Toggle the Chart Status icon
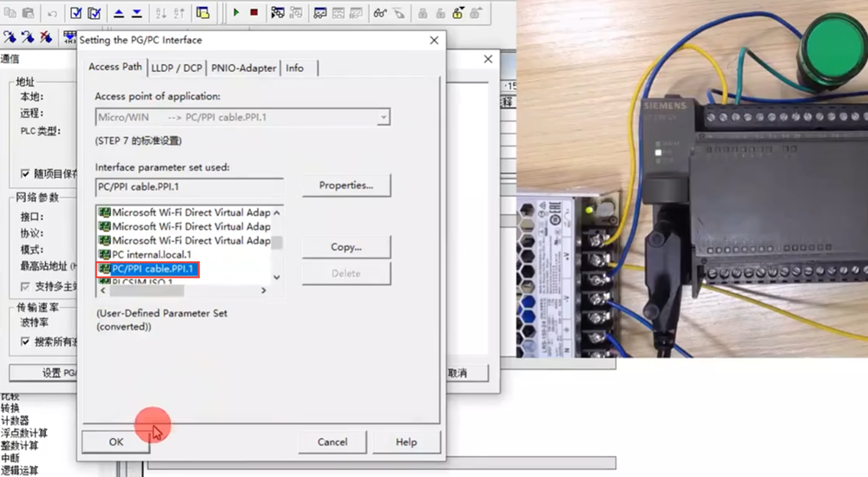 tap(320, 13)
